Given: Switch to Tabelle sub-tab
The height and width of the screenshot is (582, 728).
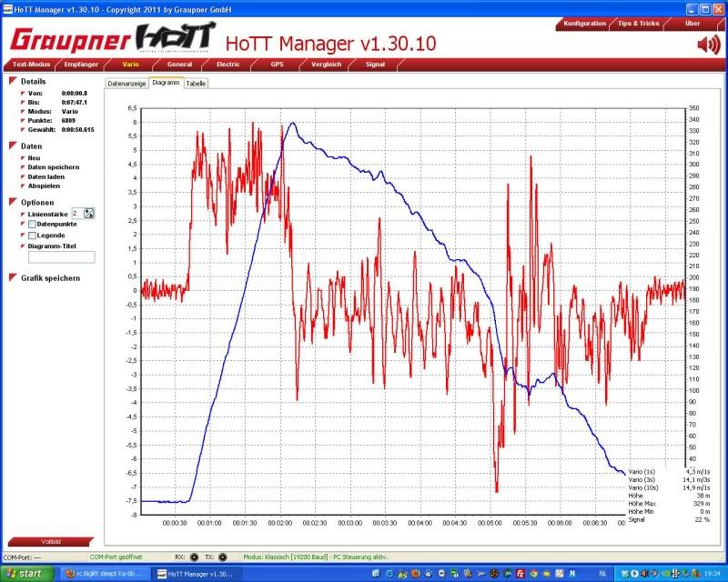Looking at the screenshot, I should [196, 84].
